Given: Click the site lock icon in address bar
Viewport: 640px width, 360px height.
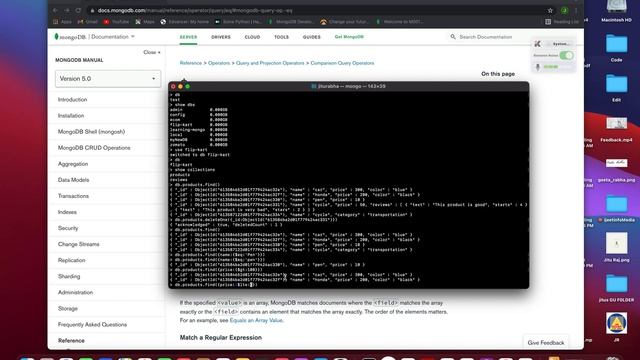Looking at the screenshot, I should 93,11.
